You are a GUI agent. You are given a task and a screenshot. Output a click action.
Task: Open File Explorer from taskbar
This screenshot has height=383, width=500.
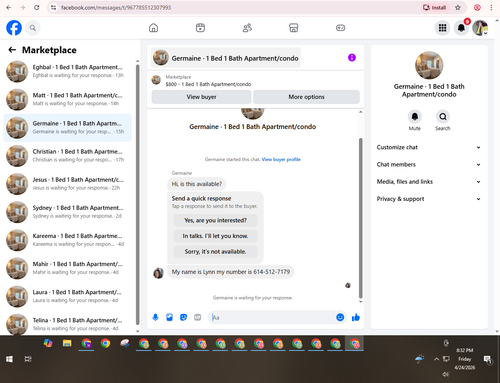(67, 343)
